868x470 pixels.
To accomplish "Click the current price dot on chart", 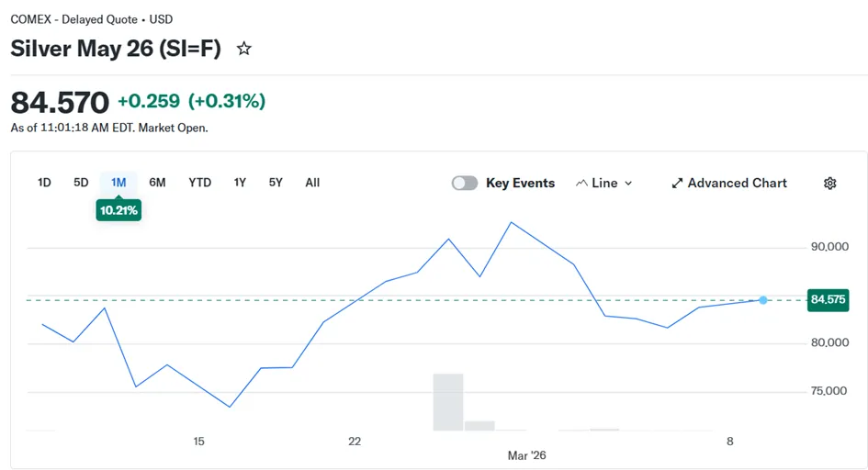I will point(763,300).
